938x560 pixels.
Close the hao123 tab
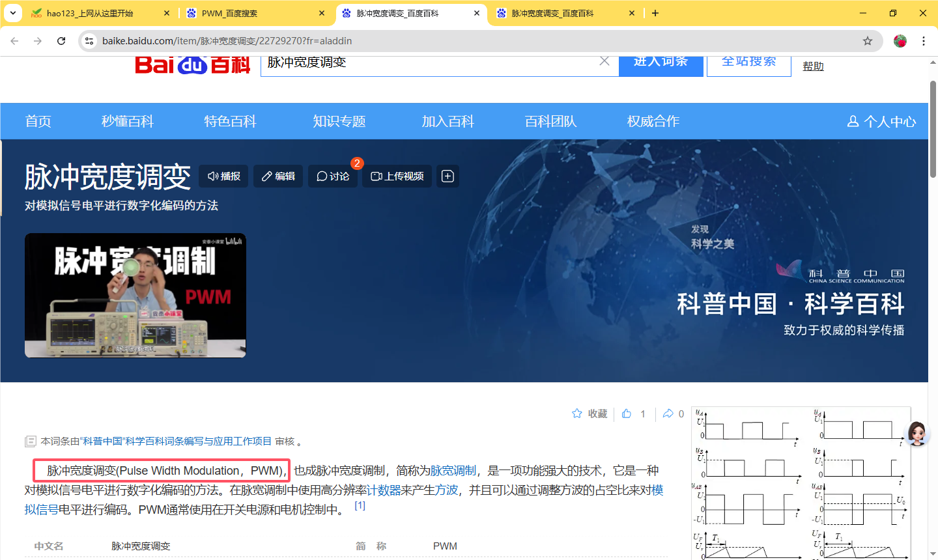point(167,13)
